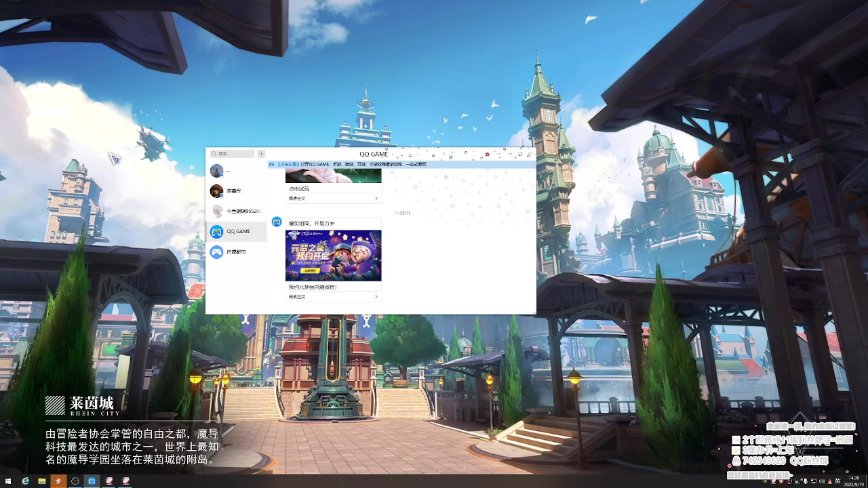This screenshot has height=488, width=868.
Task: Click the microphone tray icon
Action: click(x=805, y=481)
